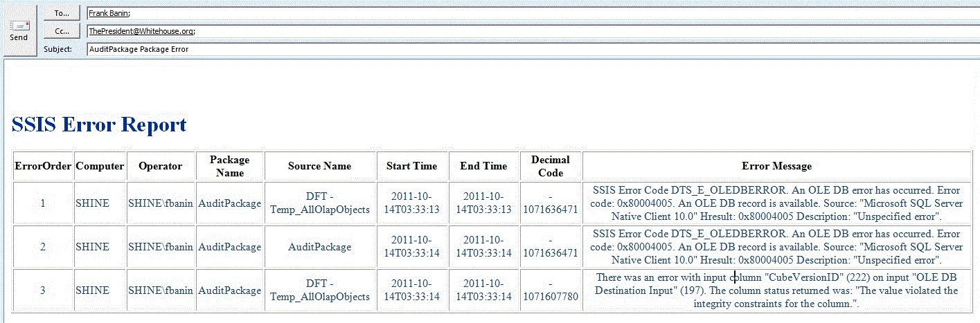Click the End Time column header
980x323 pixels.
pyautogui.click(x=483, y=166)
